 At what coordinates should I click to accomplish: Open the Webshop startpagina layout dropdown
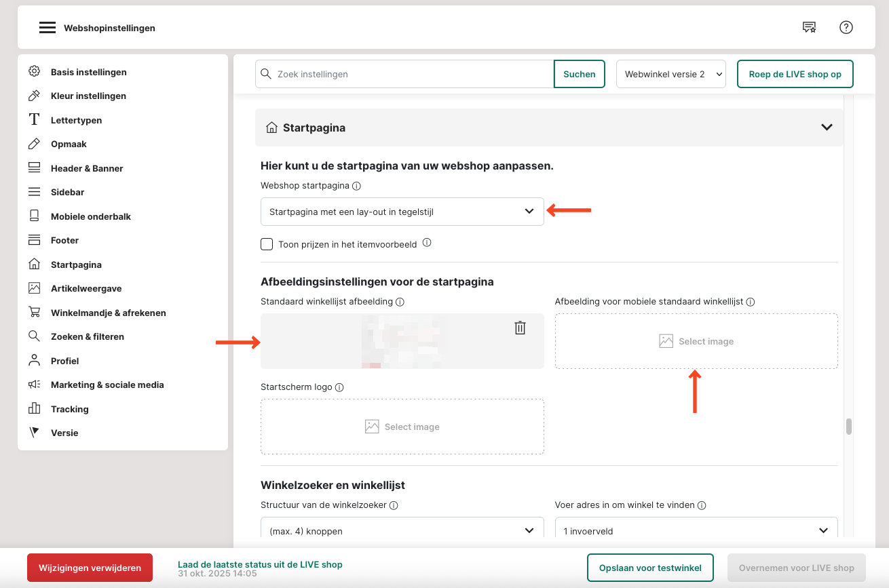pyautogui.click(x=402, y=212)
